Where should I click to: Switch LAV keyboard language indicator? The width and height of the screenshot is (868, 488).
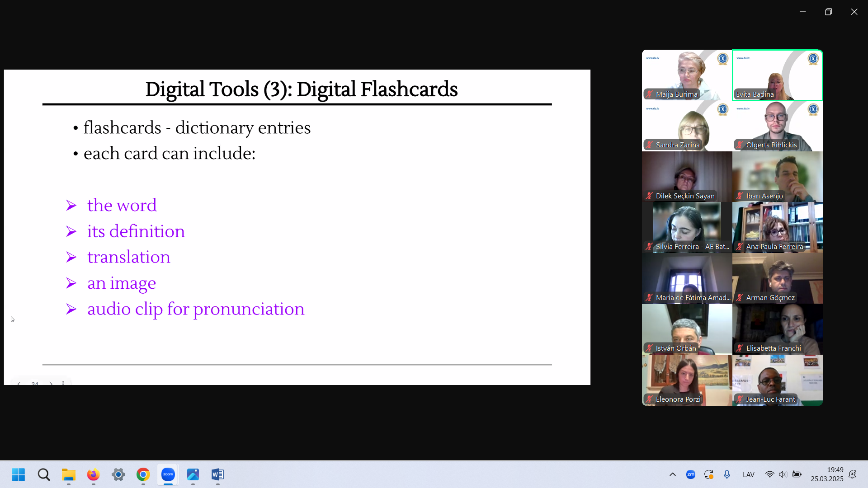click(x=748, y=474)
